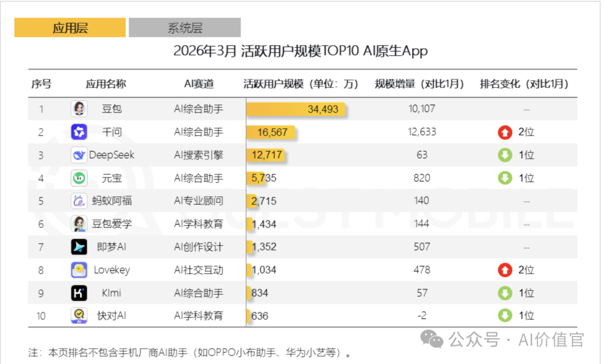Click the app name 豆包 in row 1
Viewport: 604px width, 364px height.
click(x=112, y=108)
